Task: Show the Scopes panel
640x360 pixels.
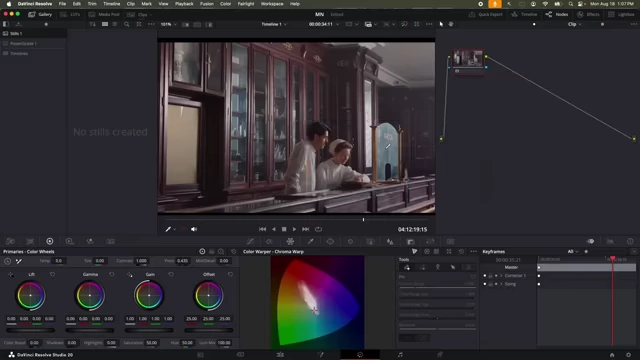Action: point(610,241)
